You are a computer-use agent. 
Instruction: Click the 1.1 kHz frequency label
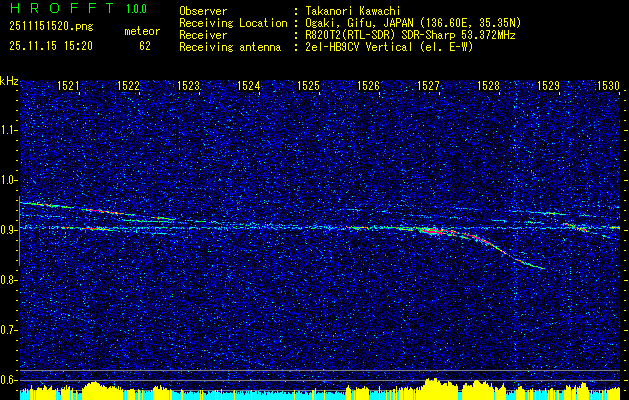tap(8, 130)
